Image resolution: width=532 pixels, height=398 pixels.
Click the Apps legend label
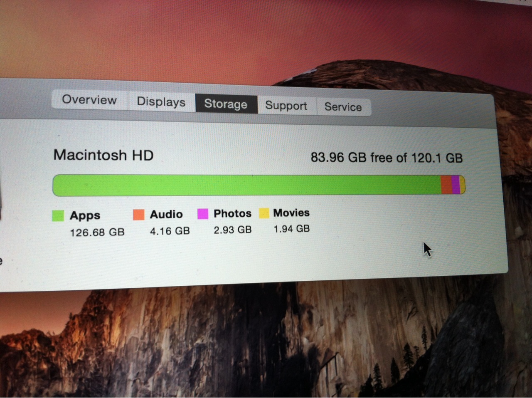[85, 215]
